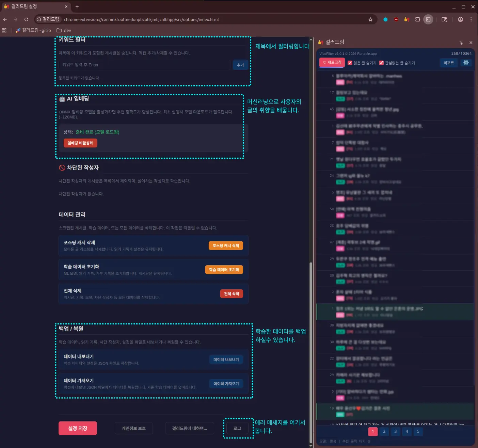Toggle the browser side panel icon
The height and width of the screenshot is (448, 478).
[428, 19]
